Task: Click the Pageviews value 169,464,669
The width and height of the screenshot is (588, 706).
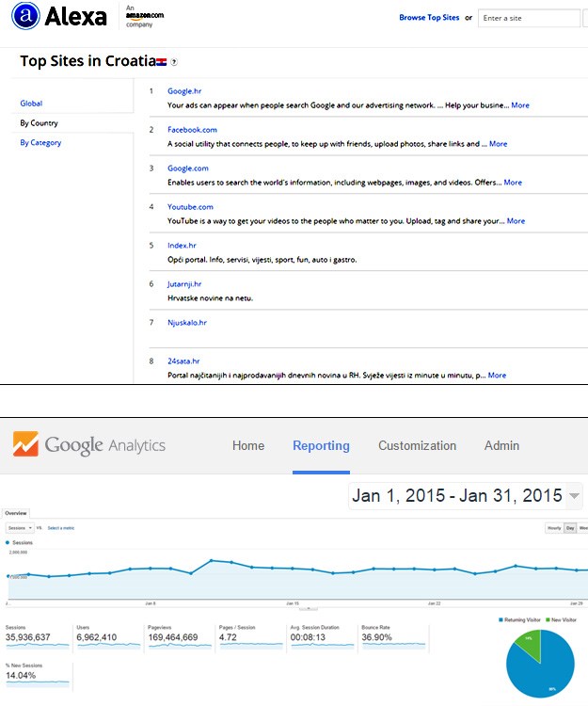Action: point(173,637)
